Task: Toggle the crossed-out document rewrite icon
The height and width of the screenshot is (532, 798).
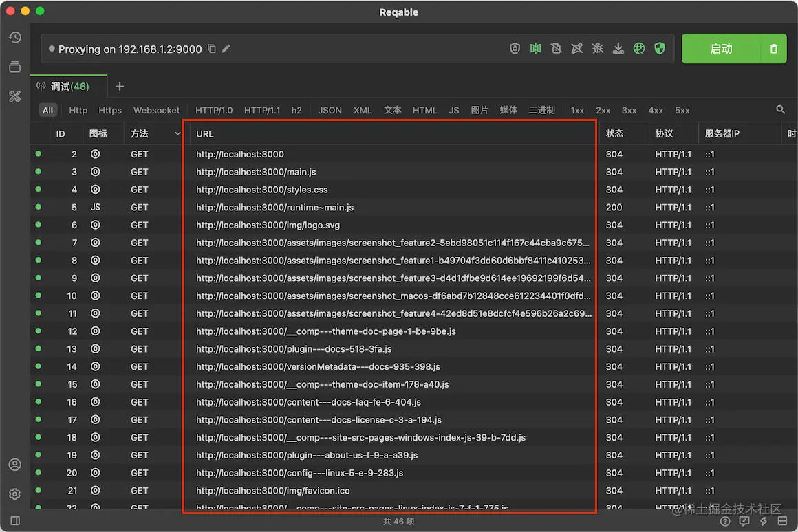Action: 557,48
